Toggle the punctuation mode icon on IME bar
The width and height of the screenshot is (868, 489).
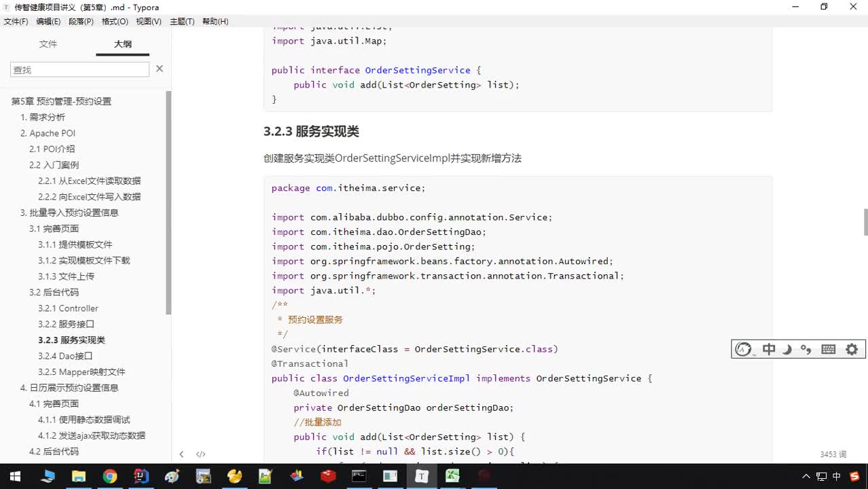806,349
